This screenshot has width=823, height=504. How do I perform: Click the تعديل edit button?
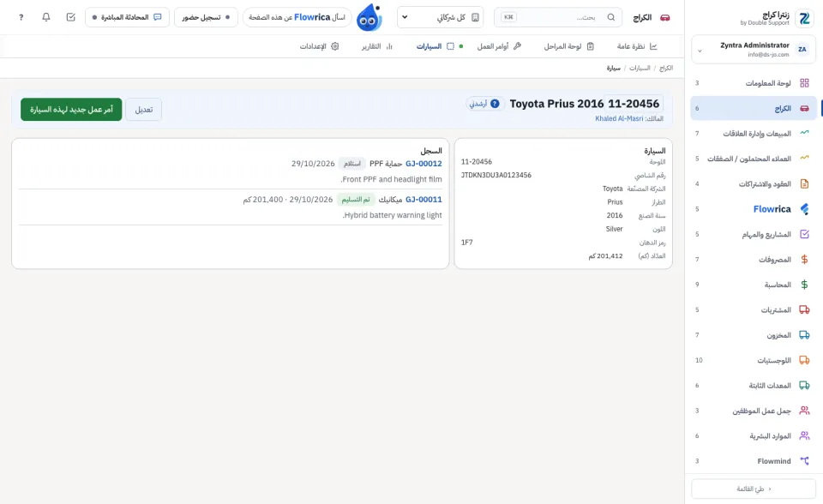coord(144,109)
